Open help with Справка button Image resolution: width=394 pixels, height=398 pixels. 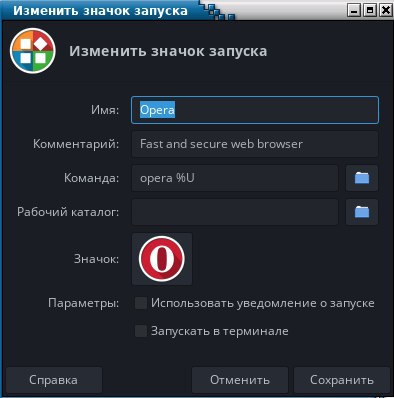54,380
